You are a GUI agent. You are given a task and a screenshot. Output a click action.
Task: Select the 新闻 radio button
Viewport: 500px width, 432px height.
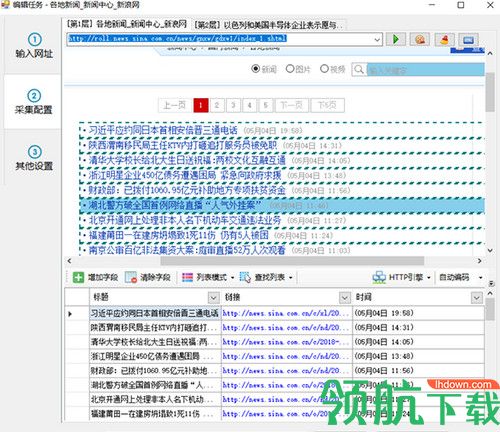coord(256,69)
